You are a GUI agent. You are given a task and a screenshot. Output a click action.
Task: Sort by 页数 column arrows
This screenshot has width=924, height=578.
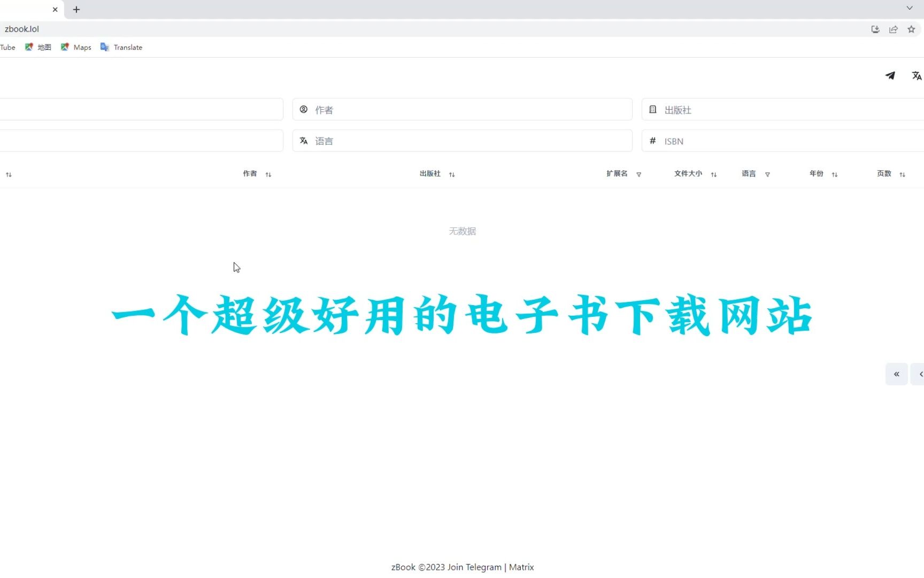903,174
